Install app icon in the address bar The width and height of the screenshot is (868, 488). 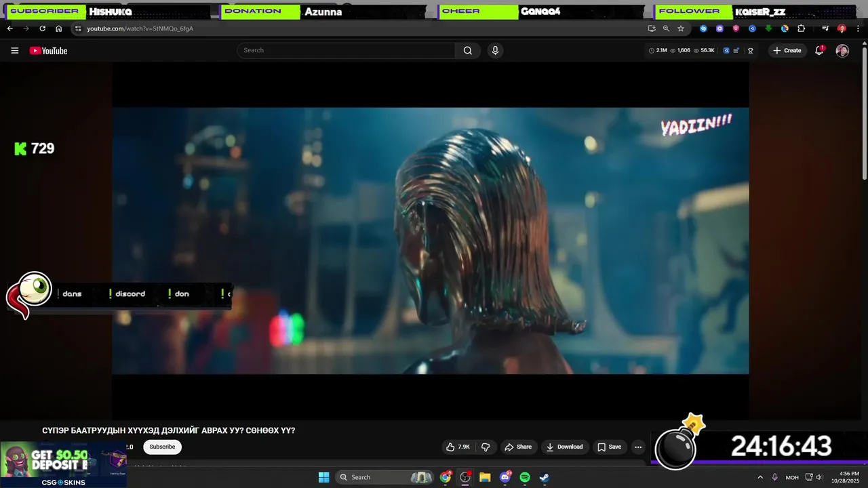(652, 28)
